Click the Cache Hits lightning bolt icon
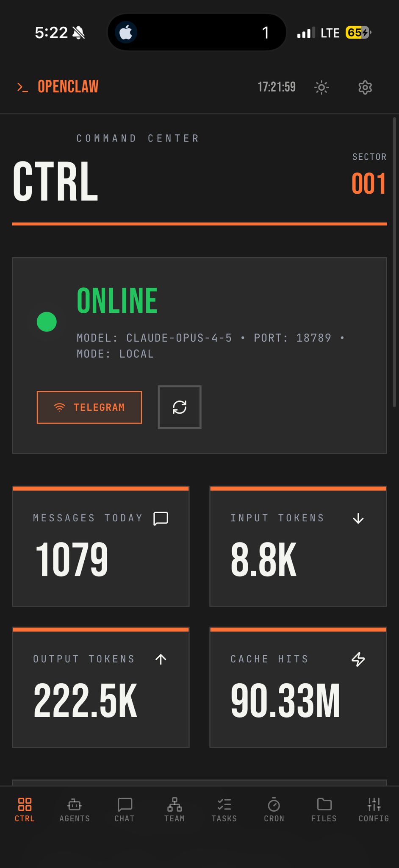Screen dimensions: 399x868 tap(358, 659)
